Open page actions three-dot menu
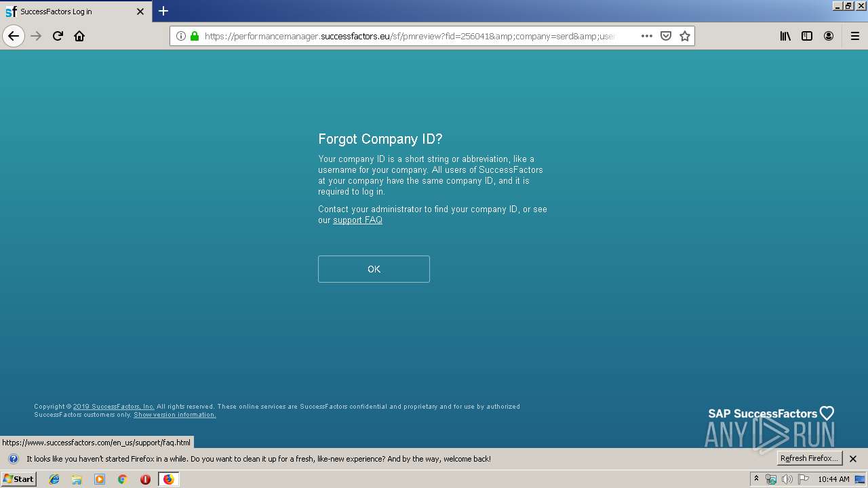868x488 pixels. pyautogui.click(x=646, y=36)
